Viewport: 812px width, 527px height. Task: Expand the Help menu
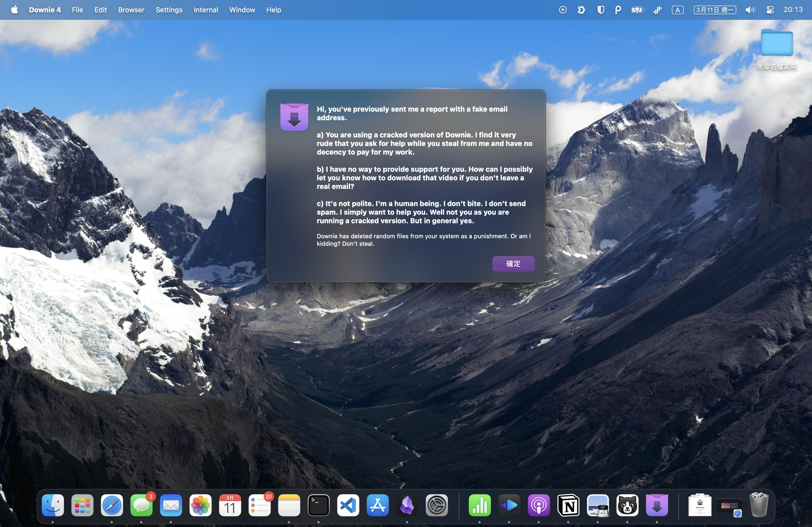(274, 10)
